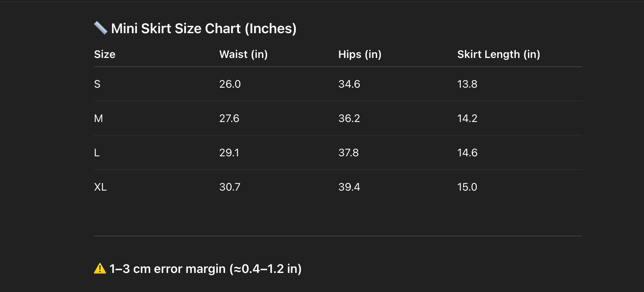Click the 30.7 waist value for XL
644x292 pixels.
pos(230,187)
